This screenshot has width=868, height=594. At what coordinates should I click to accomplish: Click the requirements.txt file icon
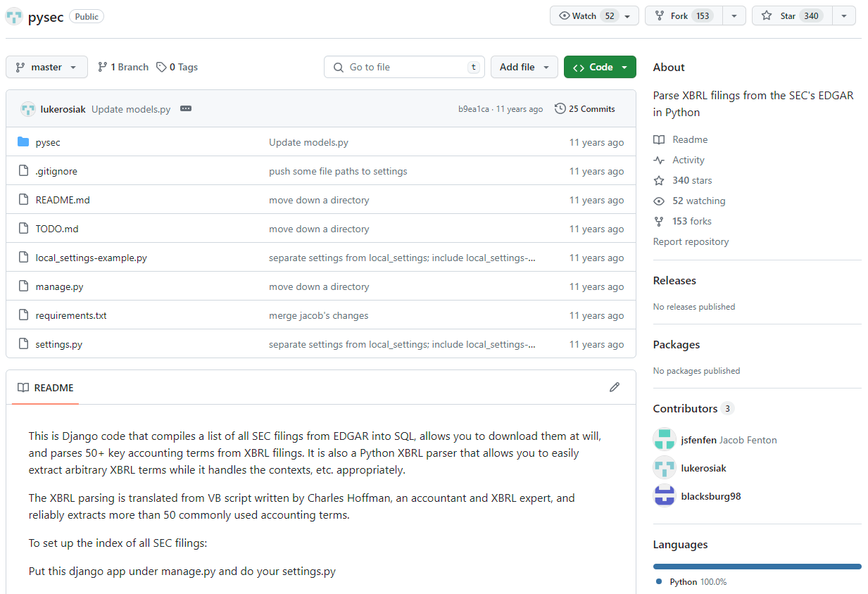click(23, 315)
